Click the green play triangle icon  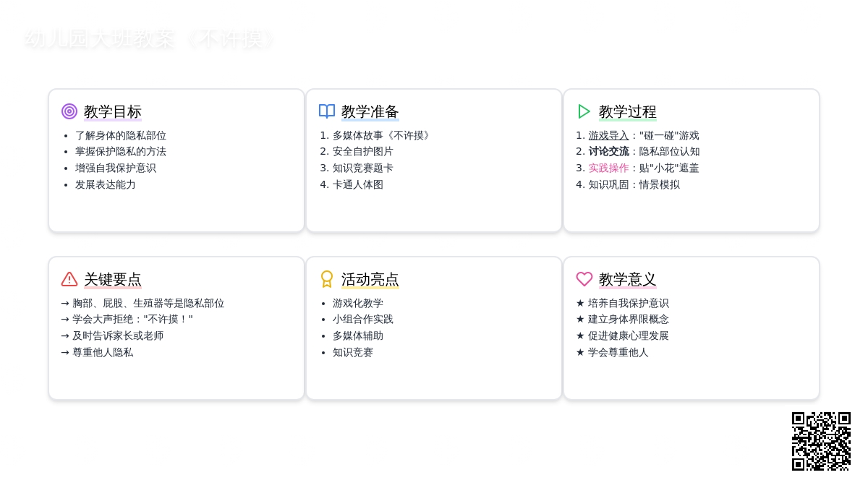(584, 111)
